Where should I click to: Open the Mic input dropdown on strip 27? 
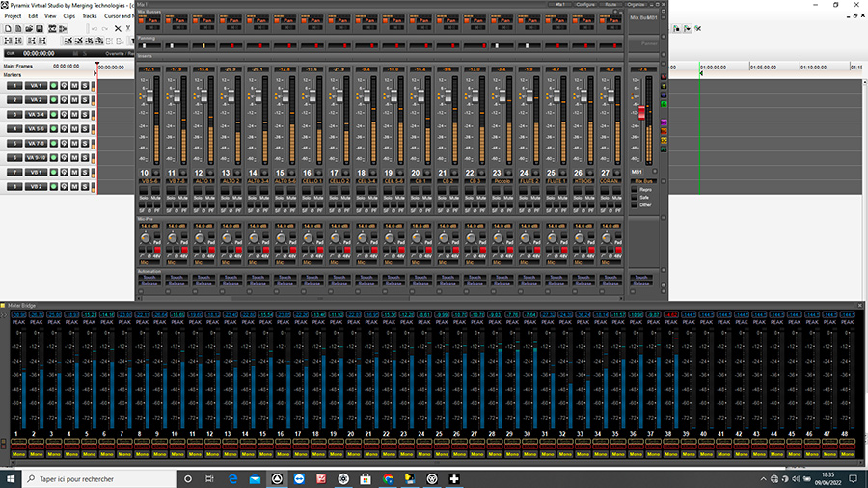pyautogui.click(x=610, y=263)
